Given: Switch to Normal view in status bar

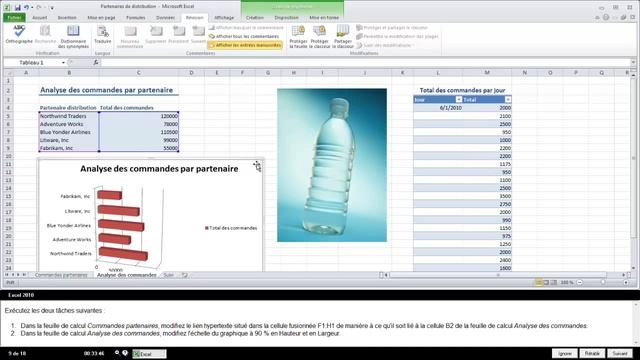Looking at the screenshot, I should click(x=539, y=282).
